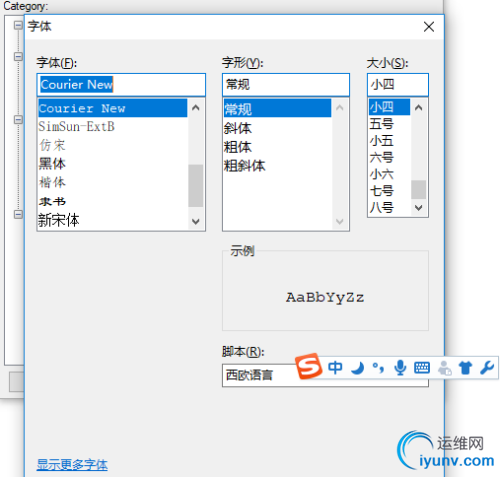Choose 常规 font style in the list
This screenshot has width=500, height=477.
pos(277,108)
